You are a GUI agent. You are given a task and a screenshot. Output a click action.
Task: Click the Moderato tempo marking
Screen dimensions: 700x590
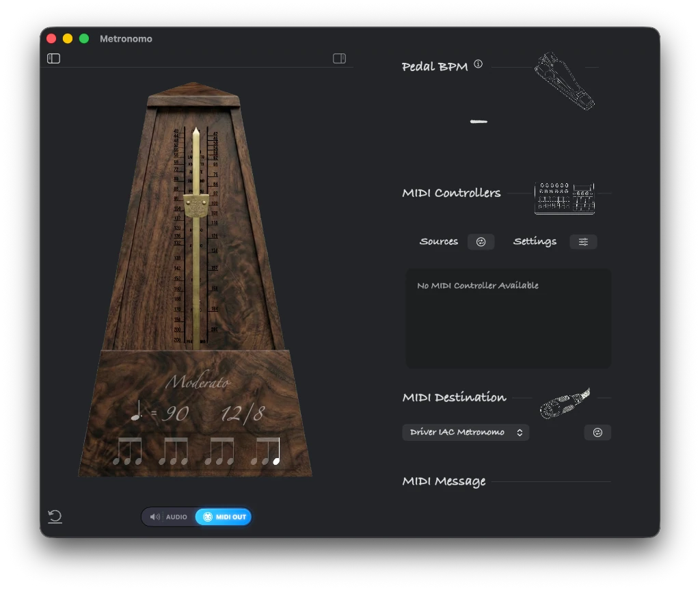[x=198, y=381]
